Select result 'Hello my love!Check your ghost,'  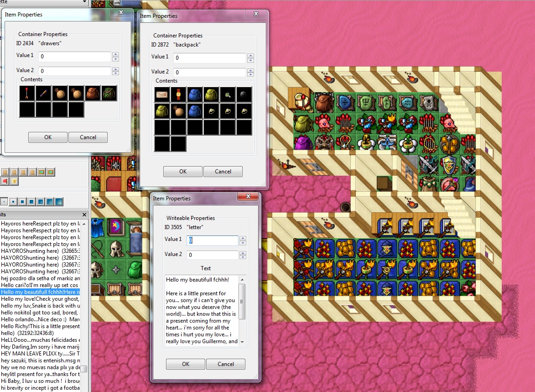click(x=40, y=299)
